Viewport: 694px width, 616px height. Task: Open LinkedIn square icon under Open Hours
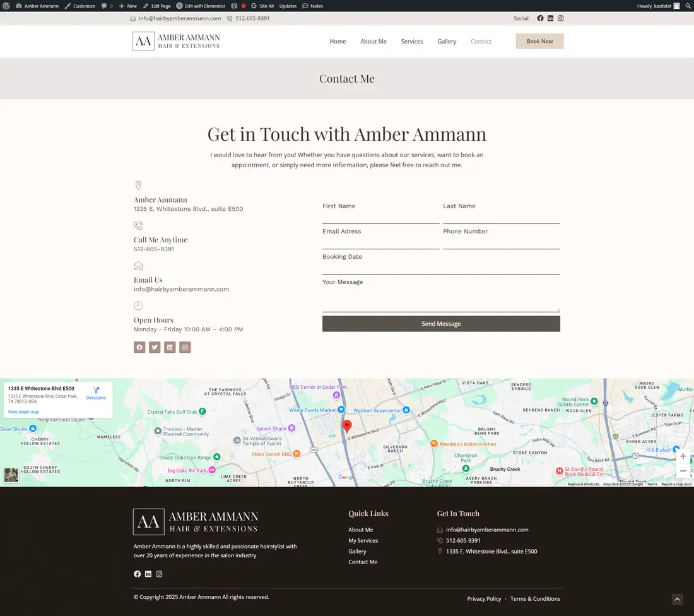pyautogui.click(x=170, y=347)
